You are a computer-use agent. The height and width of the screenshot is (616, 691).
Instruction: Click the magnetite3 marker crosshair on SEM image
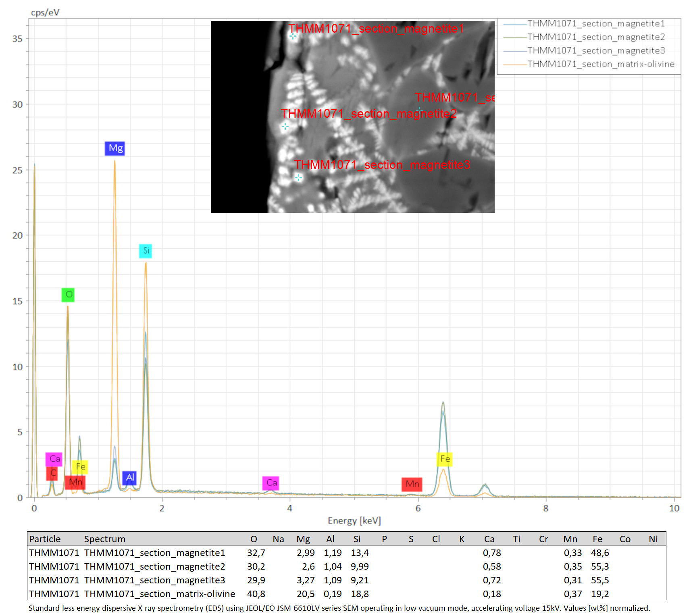coord(298,177)
